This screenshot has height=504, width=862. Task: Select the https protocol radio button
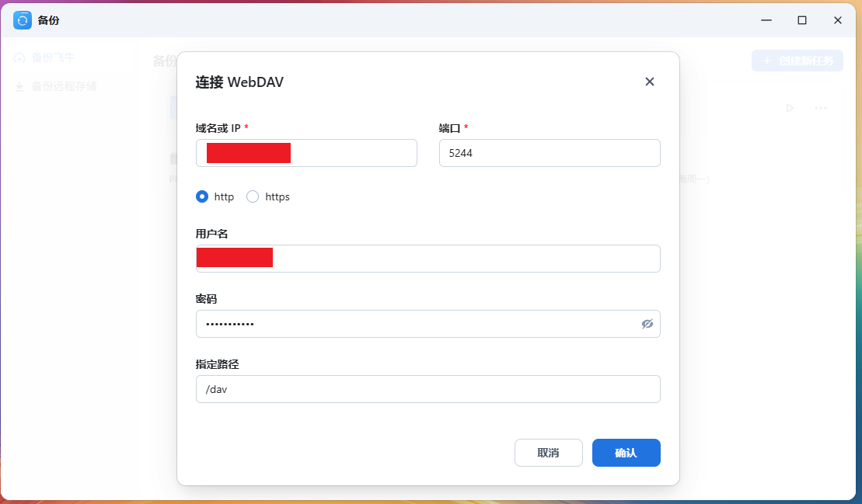(x=253, y=197)
